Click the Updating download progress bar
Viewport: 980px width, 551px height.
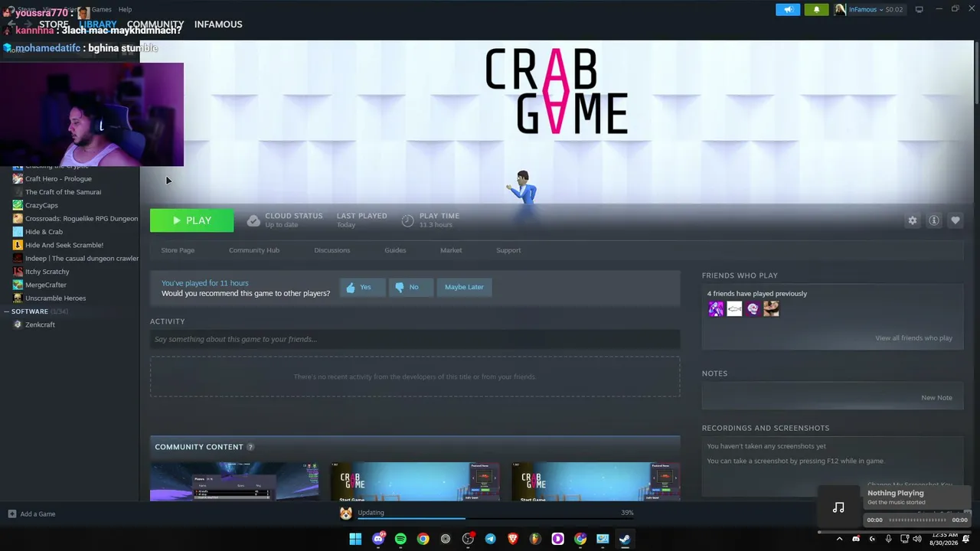495,518
